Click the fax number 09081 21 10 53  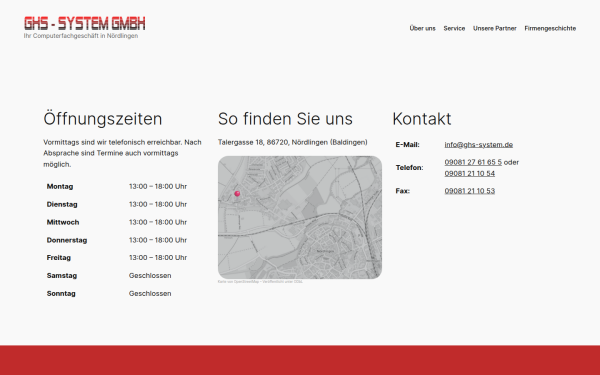(x=470, y=191)
